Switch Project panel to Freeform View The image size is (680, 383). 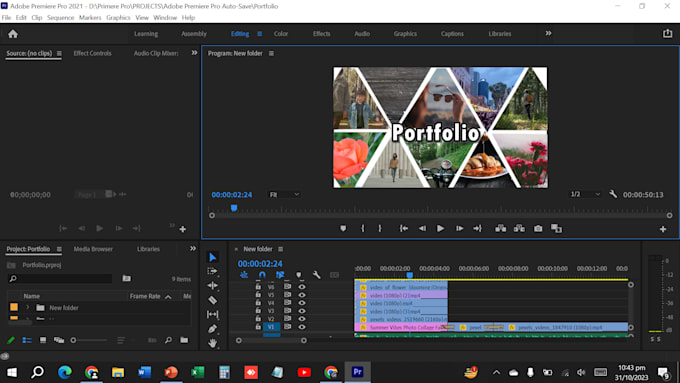[x=59, y=340]
